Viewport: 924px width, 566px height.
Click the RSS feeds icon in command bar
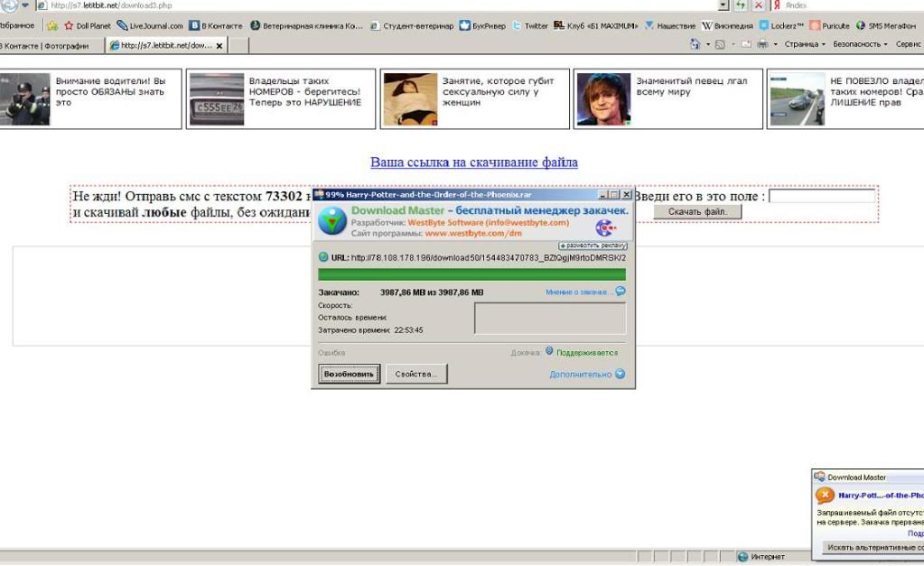720,44
